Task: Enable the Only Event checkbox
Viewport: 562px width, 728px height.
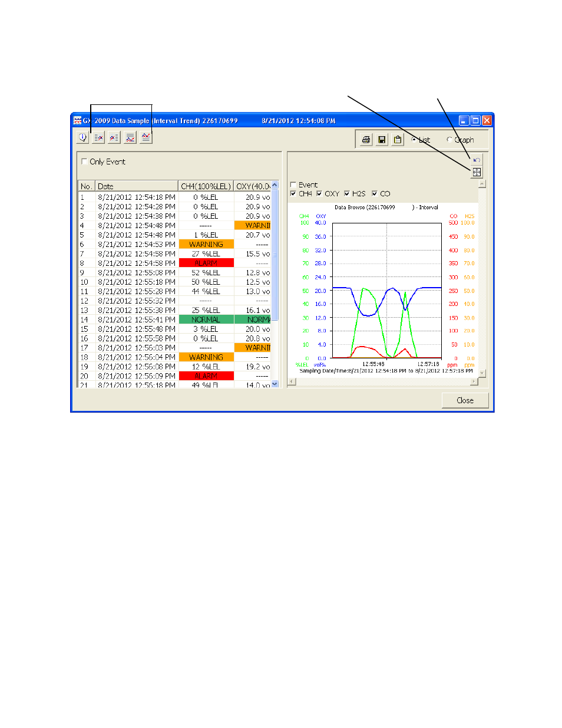Action: point(84,162)
